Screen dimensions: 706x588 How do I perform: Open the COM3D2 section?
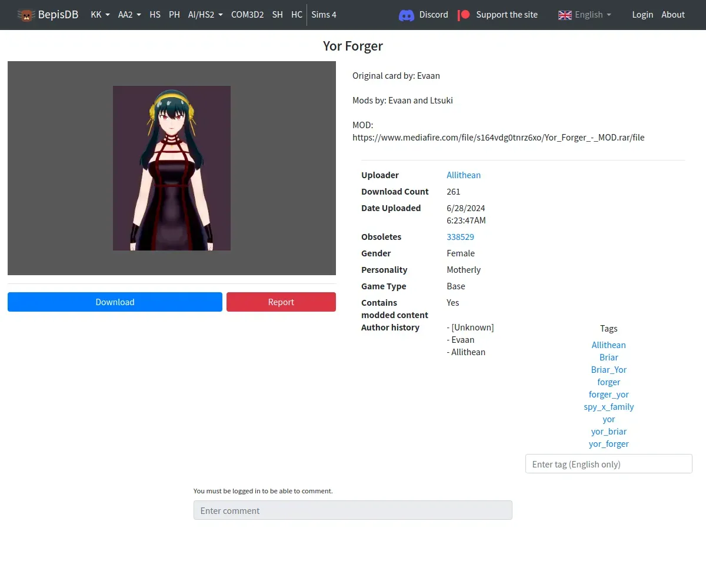247,15
